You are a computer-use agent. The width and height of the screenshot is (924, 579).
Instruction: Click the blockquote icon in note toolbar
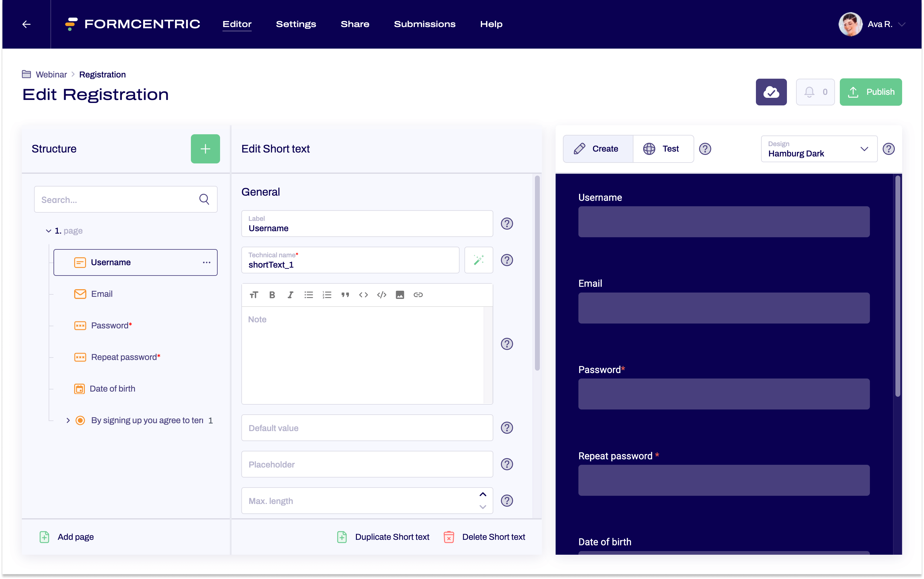(345, 295)
